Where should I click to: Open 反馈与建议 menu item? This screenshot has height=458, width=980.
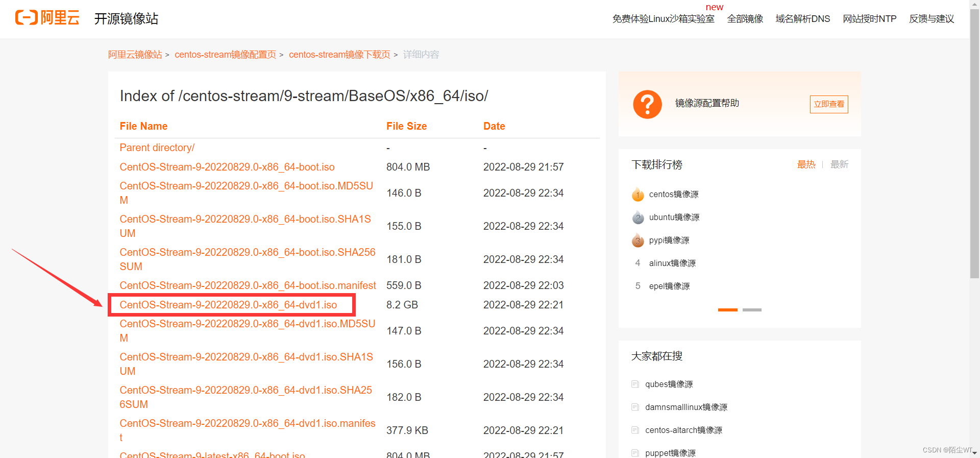click(x=932, y=19)
